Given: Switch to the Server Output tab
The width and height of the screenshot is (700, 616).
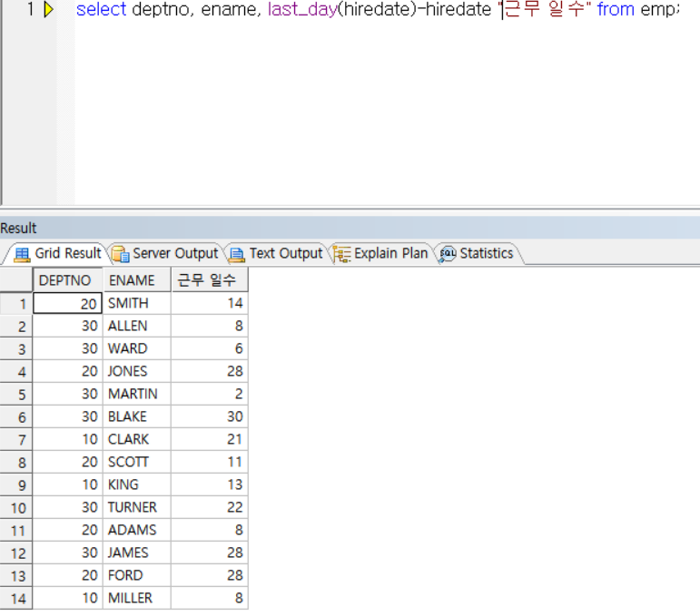Looking at the screenshot, I should tap(165, 253).
